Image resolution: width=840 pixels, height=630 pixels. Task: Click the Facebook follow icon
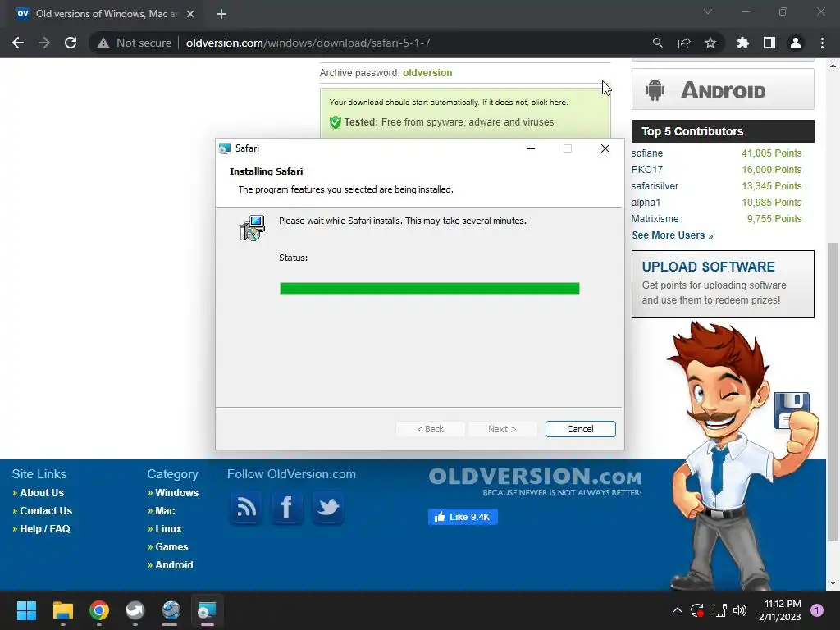pyautogui.click(x=287, y=507)
